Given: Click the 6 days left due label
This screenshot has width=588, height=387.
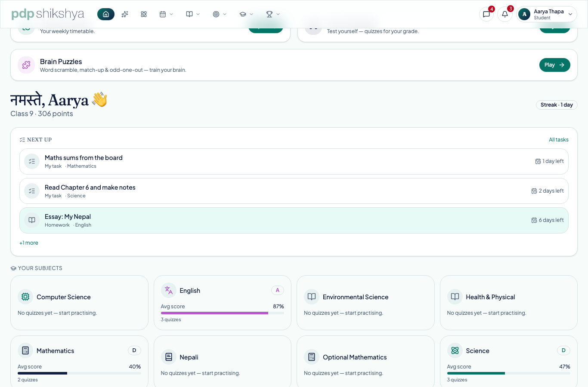Looking at the screenshot, I should 548,220.
